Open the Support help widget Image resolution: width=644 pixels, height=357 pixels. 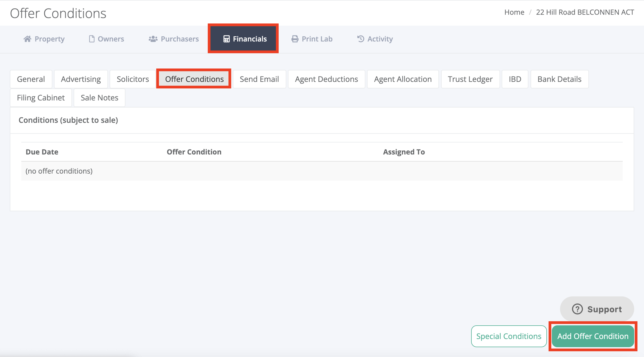click(597, 309)
